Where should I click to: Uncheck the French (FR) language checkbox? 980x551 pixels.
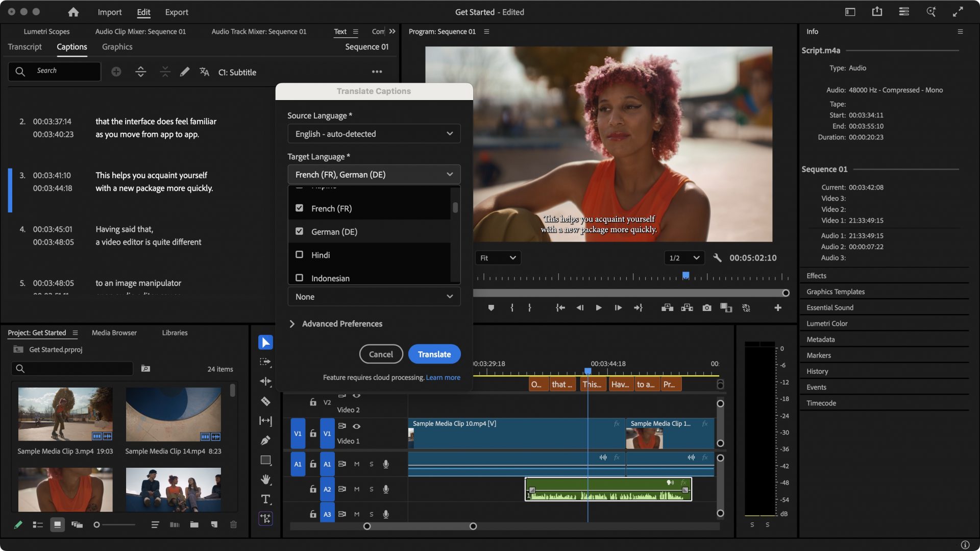point(300,208)
